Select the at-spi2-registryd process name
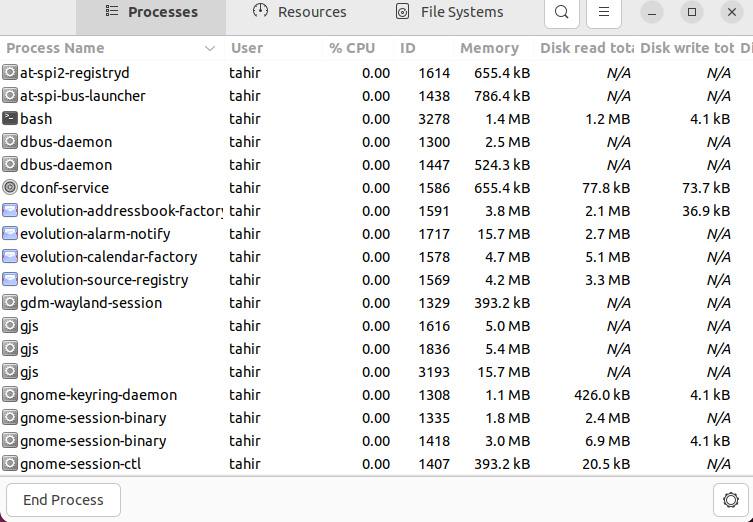The width and height of the screenshot is (753, 522). pos(74,73)
